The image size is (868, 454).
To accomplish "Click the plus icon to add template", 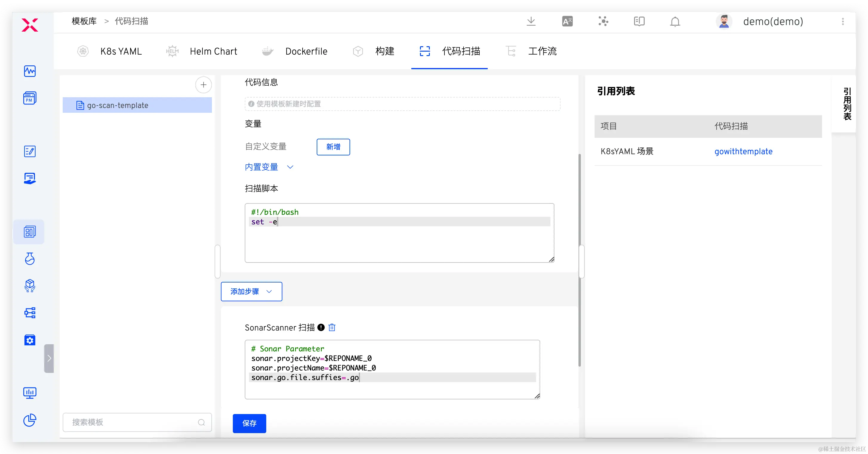I will click(x=203, y=85).
